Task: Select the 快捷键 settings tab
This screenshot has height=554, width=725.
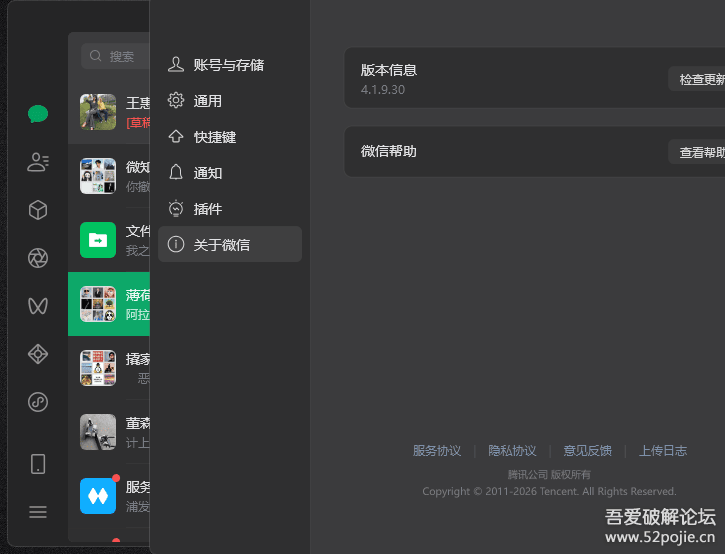Action: click(x=230, y=136)
